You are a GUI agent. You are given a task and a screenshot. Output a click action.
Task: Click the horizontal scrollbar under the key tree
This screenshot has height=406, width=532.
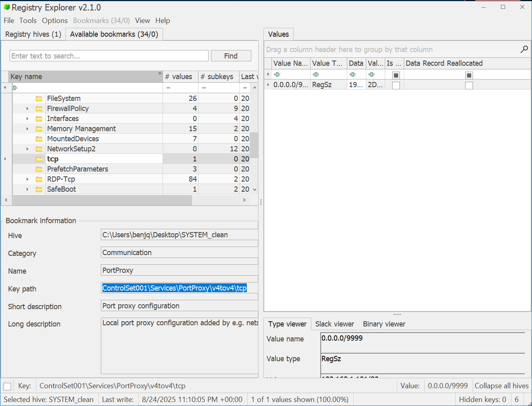(x=101, y=200)
